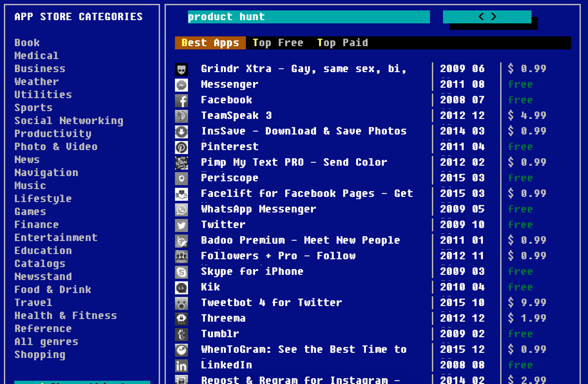Open the Threema app title
Screen dimensions: 588x384
[x=223, y=318]
